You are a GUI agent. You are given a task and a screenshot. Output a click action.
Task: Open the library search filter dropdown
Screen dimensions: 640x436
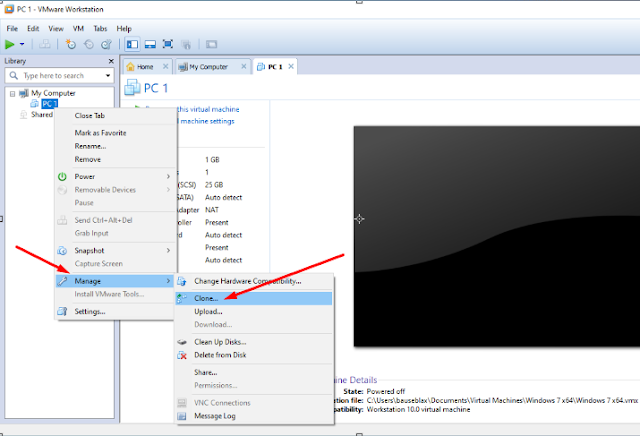(108, 76)
